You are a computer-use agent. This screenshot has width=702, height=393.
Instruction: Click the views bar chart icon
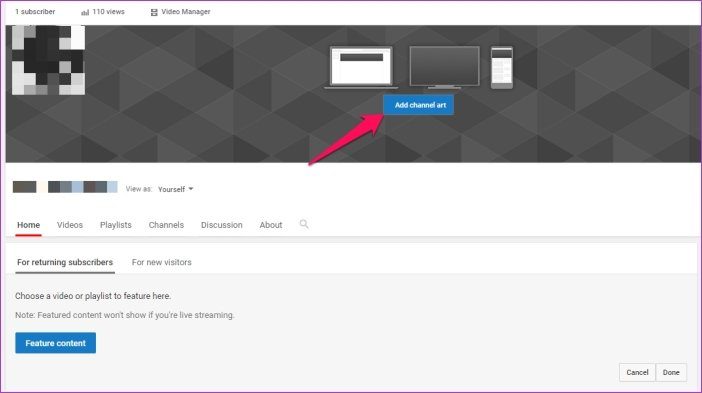(85, 12)
